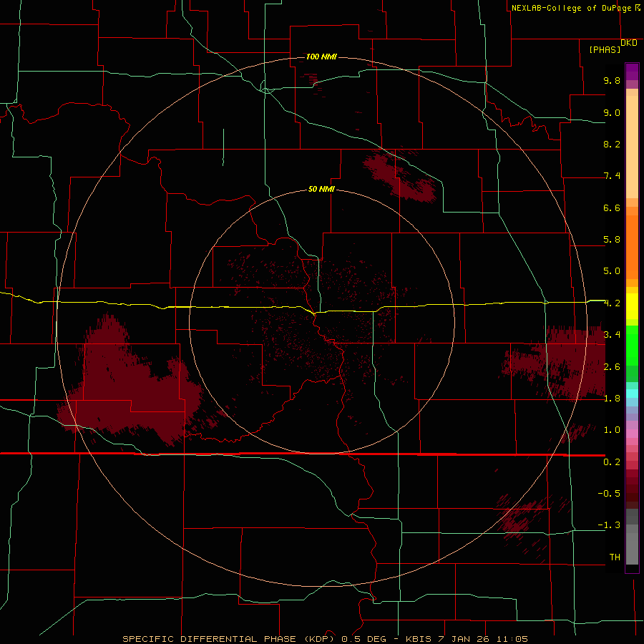
Task: Click the 100 NMI range ring label
Action: [321, 57]
